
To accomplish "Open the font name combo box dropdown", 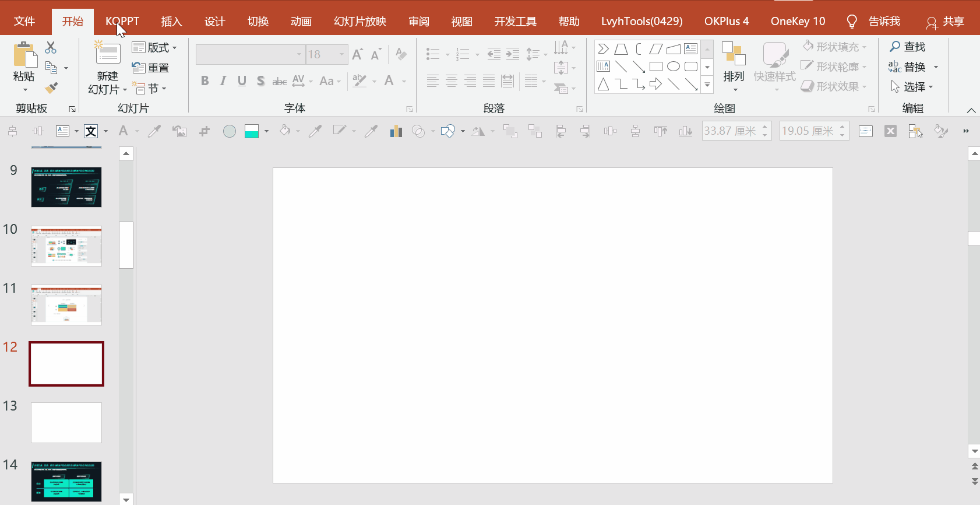I will 299,54.
